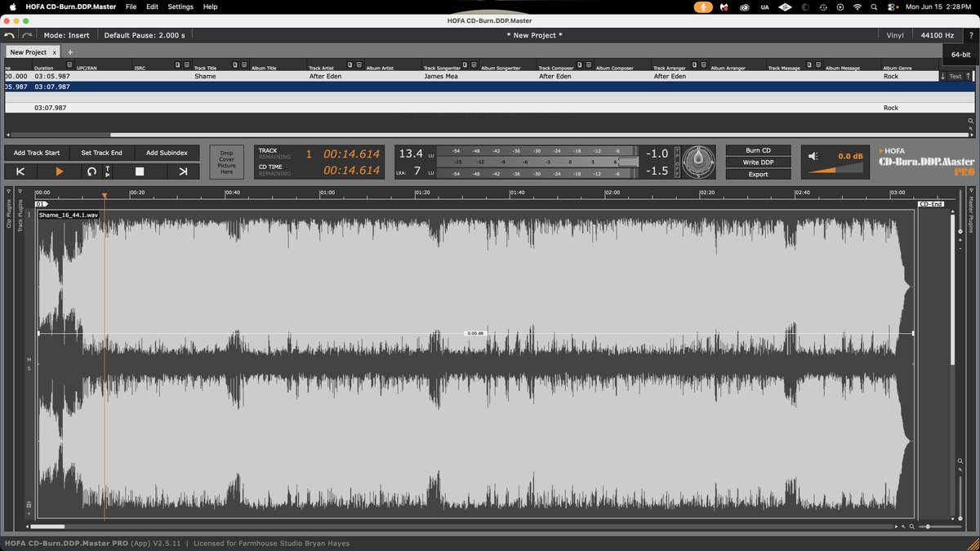
Task: Expand the Track Composer column chevron
Action: 589,64
